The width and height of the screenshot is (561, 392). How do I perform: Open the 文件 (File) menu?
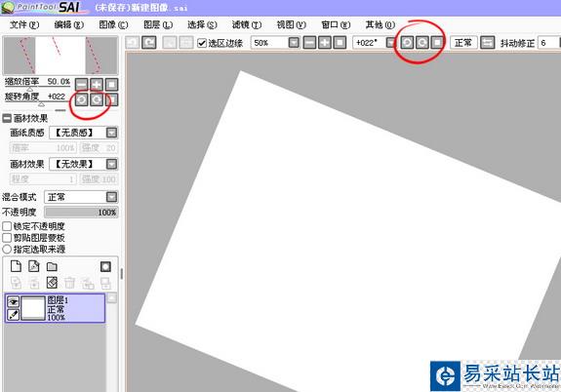click(24, 24)
